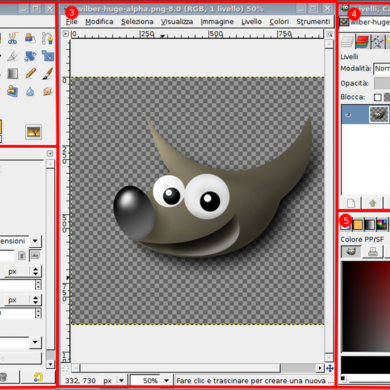Image resolution: width=390 pixels, height=390 pixels.
Task: Click the 50% zoom input field
Action: tap(146, 380)
